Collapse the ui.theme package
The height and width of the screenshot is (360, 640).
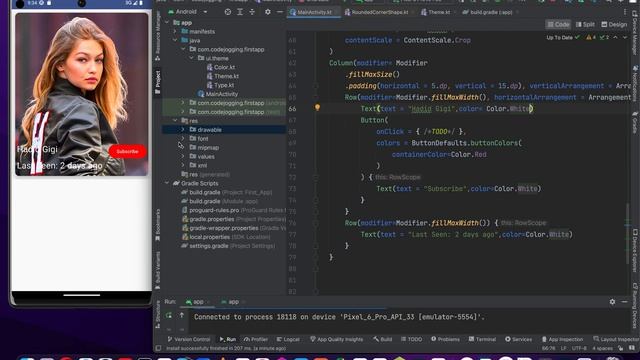tap(191, 58)
